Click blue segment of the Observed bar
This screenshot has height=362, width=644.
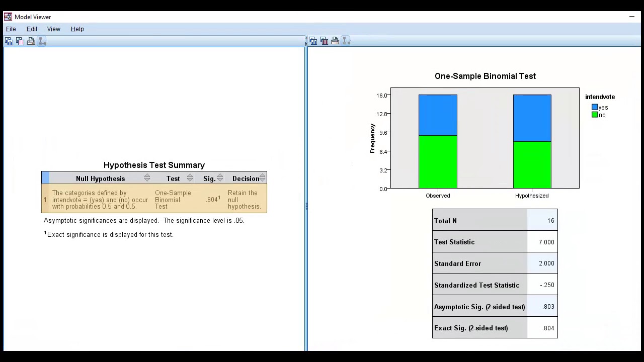click(438, 115)
